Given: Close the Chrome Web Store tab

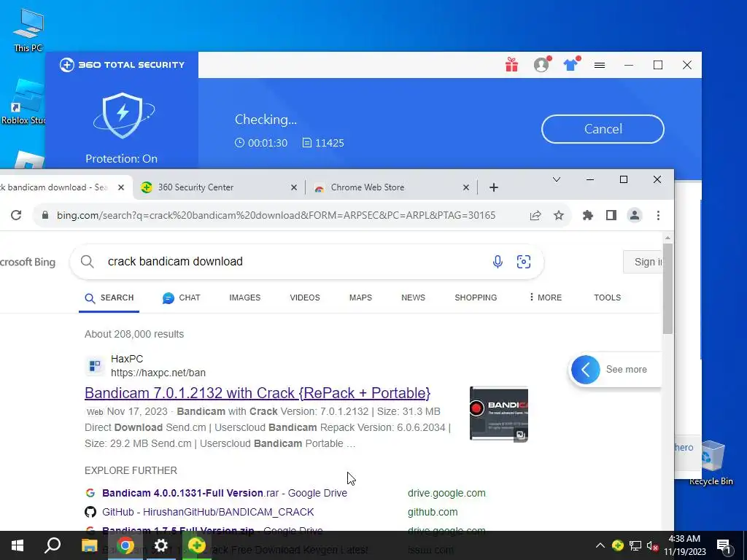Looking at the screenshot, I should 466,187.
